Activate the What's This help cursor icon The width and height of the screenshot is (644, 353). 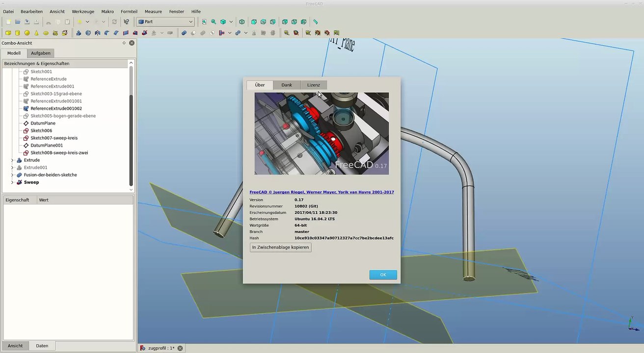[126, 22]
